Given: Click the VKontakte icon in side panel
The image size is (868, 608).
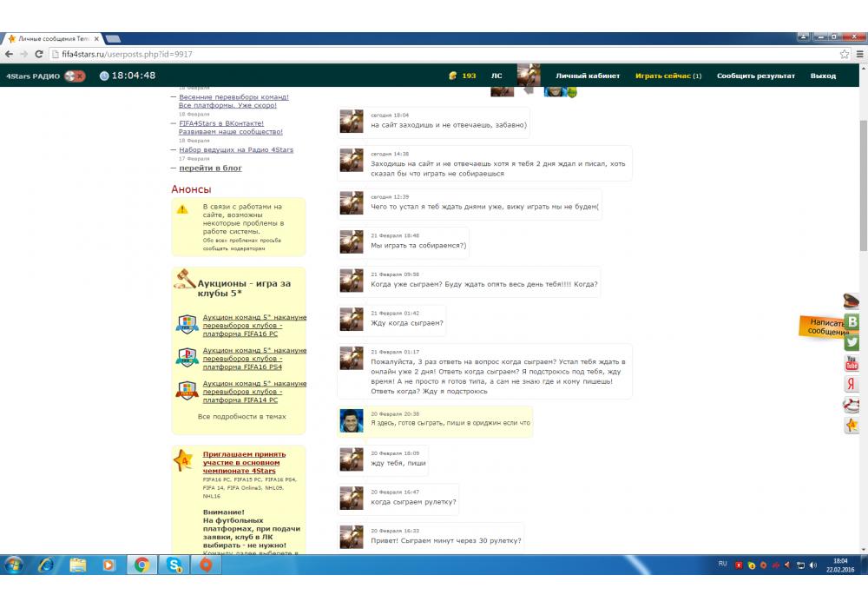Looking at the screenshot, I should [x=852, y=321].
